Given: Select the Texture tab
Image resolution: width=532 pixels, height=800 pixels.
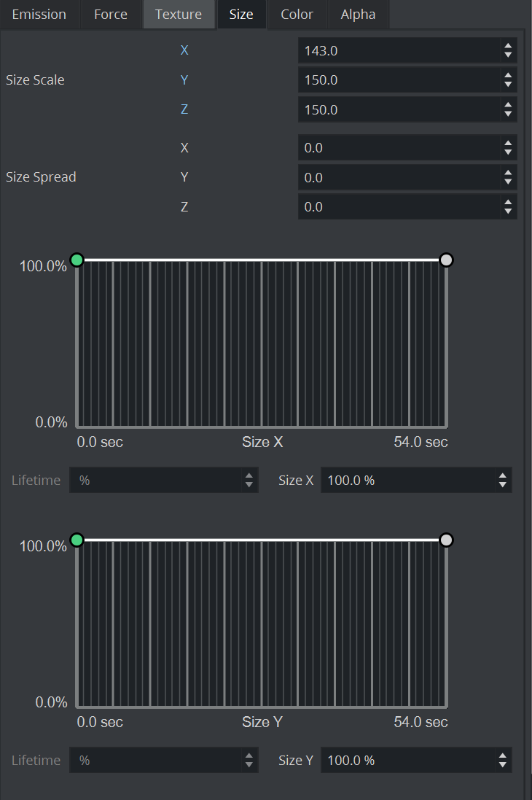Looking at the screenshot, I should [x=179, y=15].
